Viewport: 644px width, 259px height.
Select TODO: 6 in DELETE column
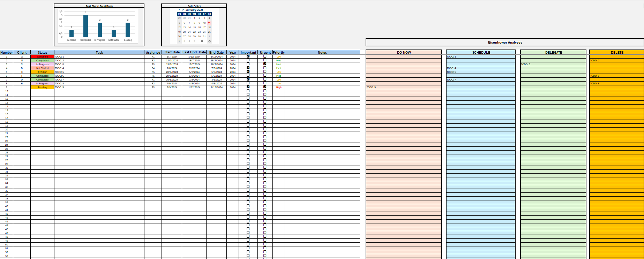[x=617, y=76]
